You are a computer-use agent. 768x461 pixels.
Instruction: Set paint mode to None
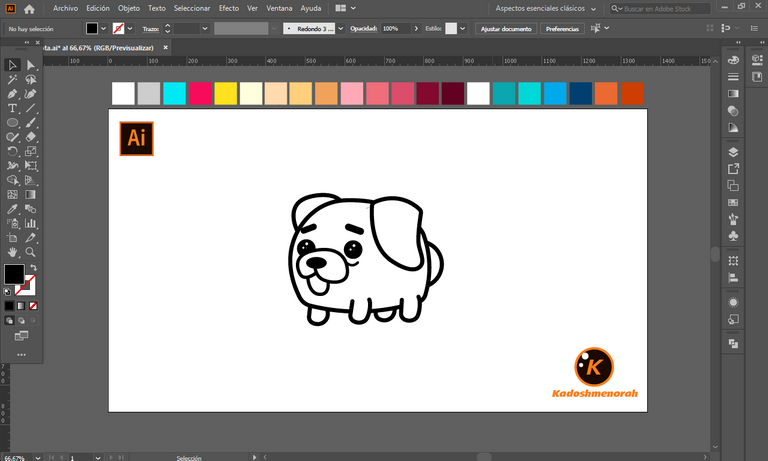point(33,306)
